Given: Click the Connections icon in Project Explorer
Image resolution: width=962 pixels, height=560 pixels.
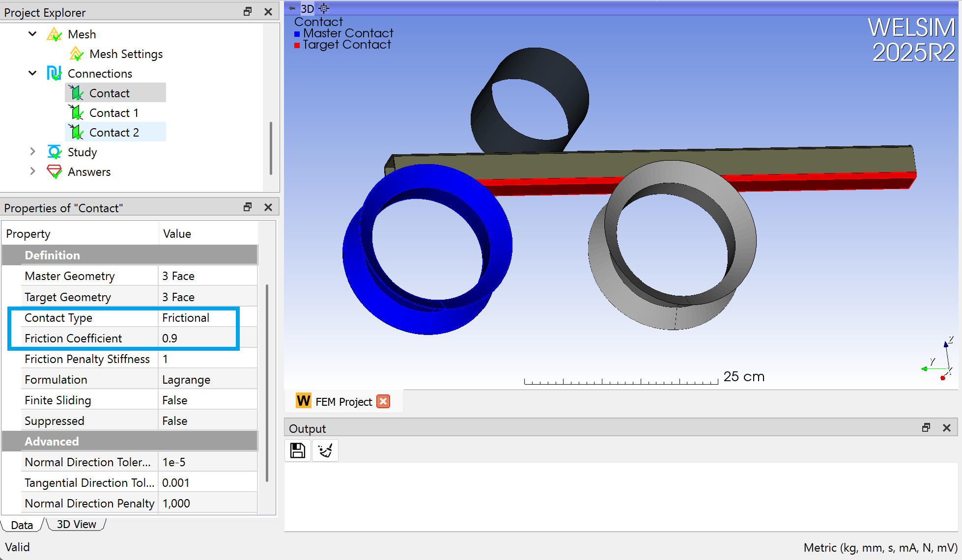Looking at the screenshot, I should 54,73.
